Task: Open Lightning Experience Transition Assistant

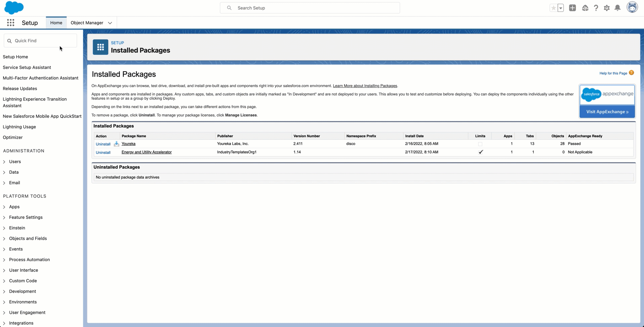Action: point(35,102)
